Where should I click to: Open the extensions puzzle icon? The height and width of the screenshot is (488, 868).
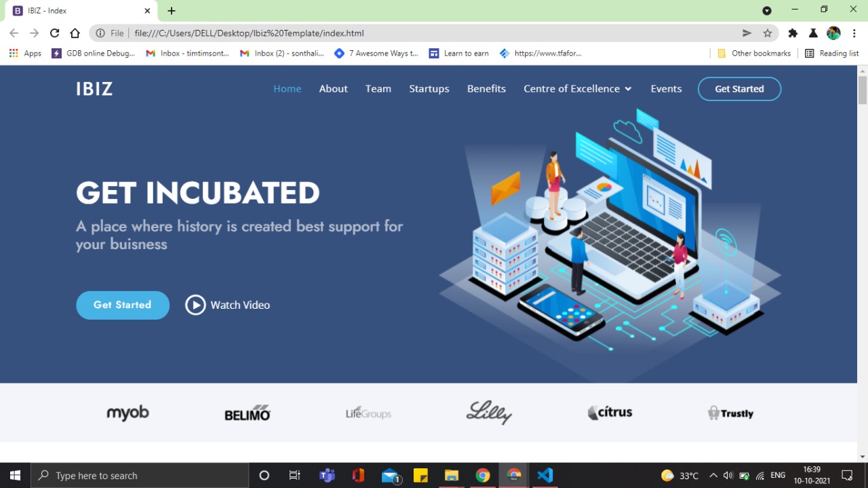point(793,33)
